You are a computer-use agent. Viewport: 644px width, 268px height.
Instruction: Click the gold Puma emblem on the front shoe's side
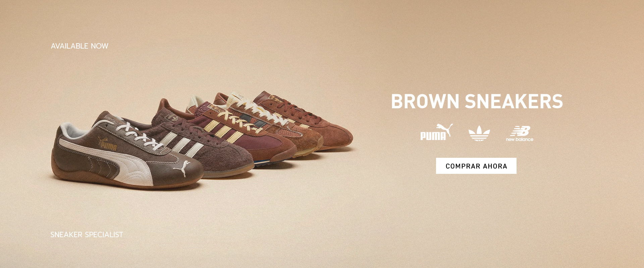click(x=108, y=145)
